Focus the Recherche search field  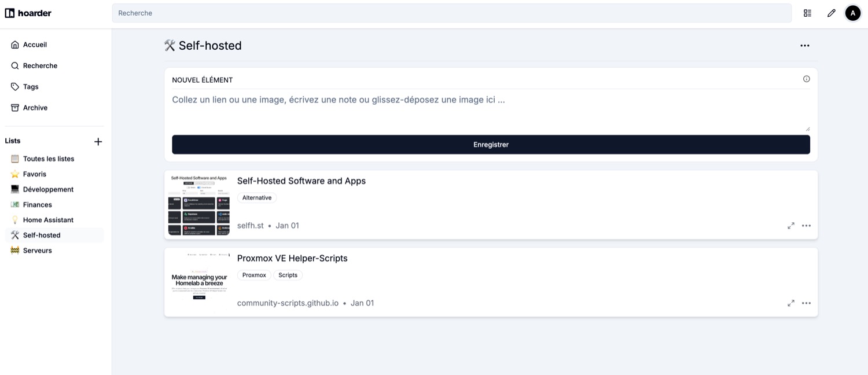tap(451, 13)
